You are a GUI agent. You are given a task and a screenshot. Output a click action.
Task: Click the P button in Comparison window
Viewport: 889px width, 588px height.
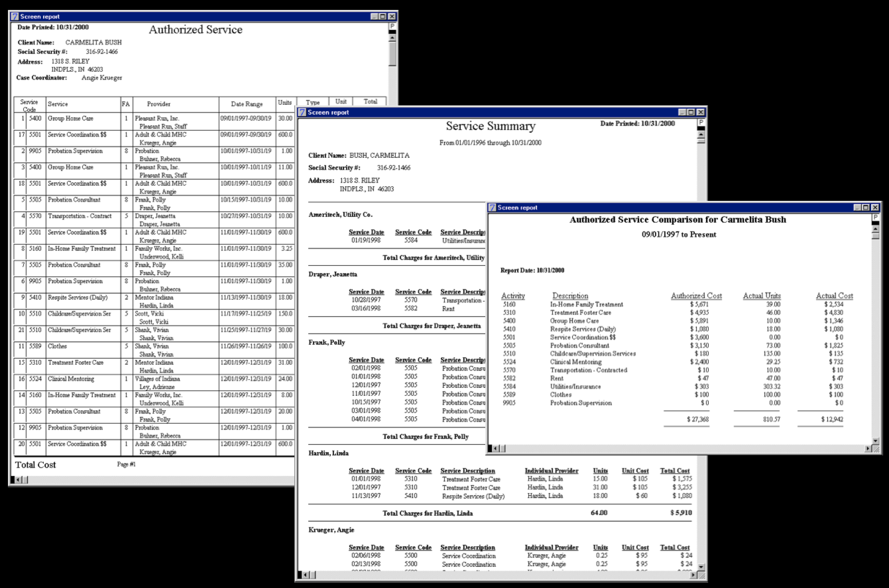point(875,217)
